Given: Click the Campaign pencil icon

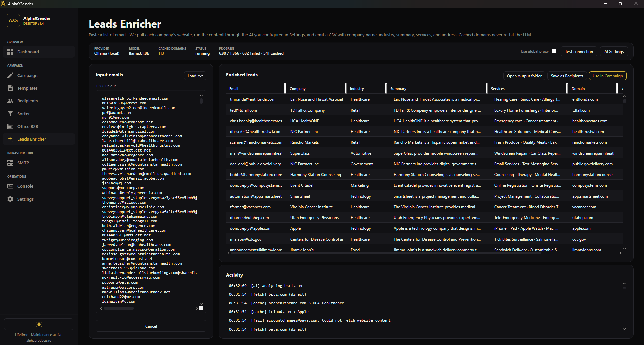Looking at the screenshot, I should [10, 75].
